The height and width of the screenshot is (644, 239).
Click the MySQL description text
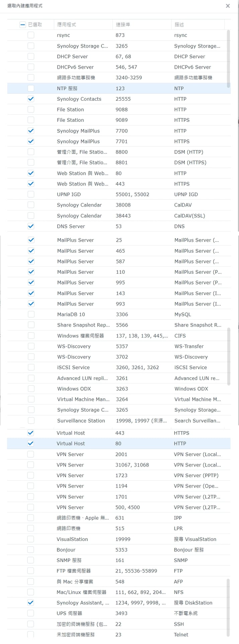click(183, 314)
